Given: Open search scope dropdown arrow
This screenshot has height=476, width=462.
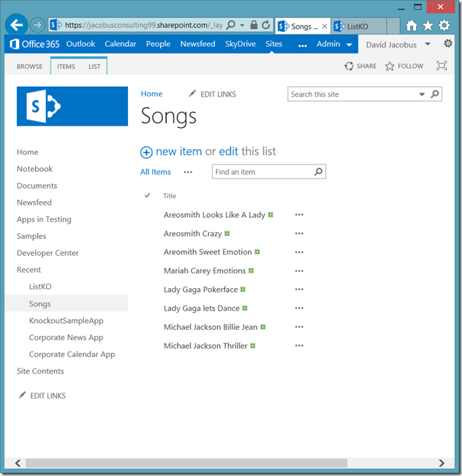Looking at the screenshot, I should tap(422, 94).
